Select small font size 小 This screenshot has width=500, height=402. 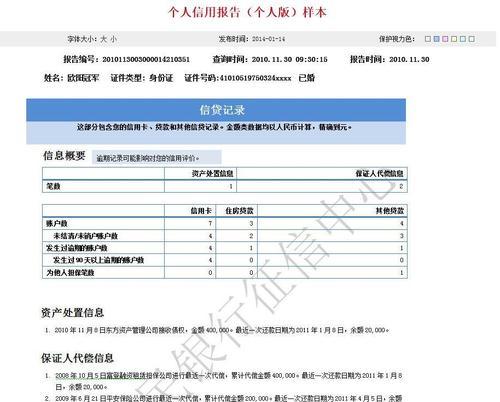(113, 39)
